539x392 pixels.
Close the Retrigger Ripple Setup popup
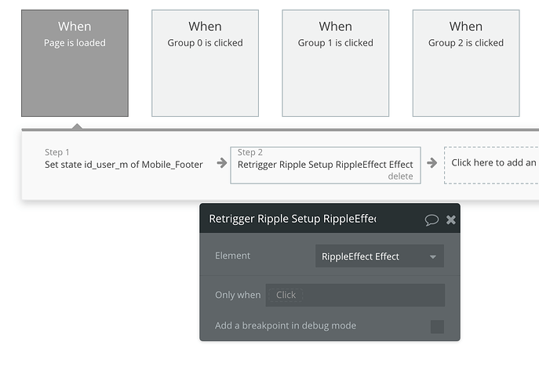click(x=451, y=220)
